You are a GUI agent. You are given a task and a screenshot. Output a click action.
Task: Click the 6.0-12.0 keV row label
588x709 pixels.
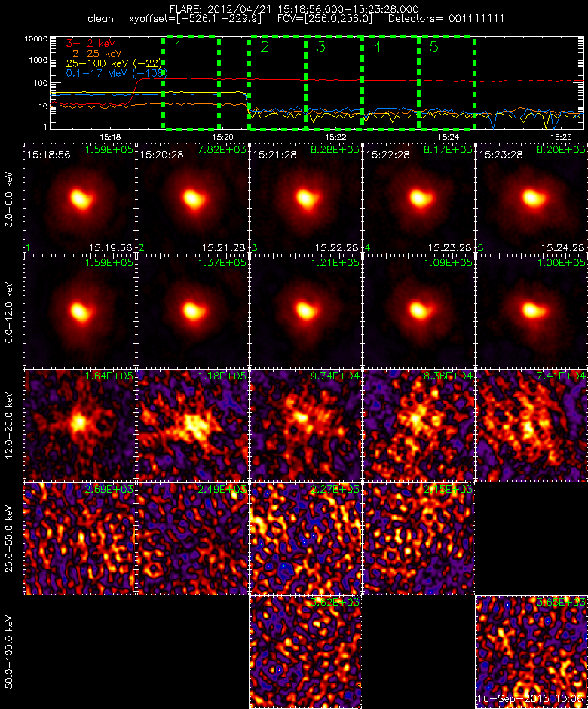tap(9, 312)
